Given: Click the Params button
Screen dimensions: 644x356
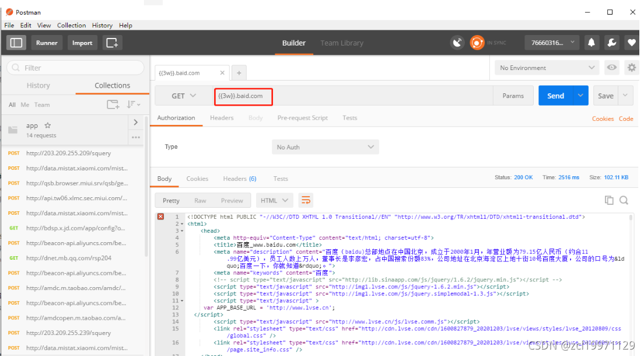Looking at the screenshot, I should tap(513, 95).
